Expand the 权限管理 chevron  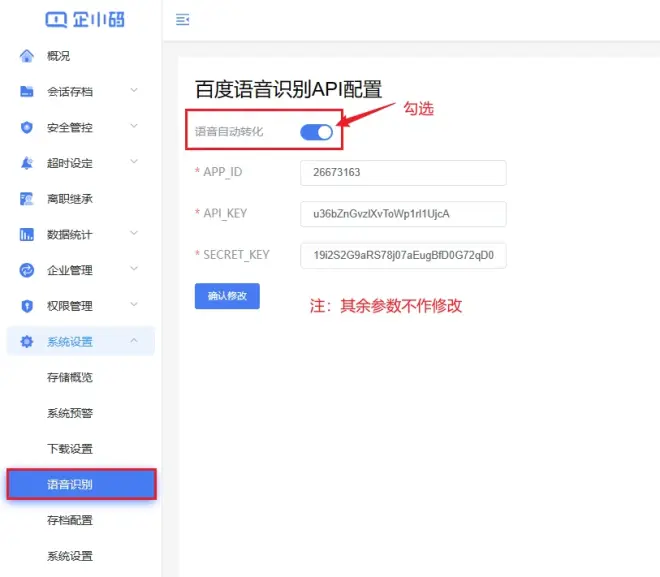[134, 306]
